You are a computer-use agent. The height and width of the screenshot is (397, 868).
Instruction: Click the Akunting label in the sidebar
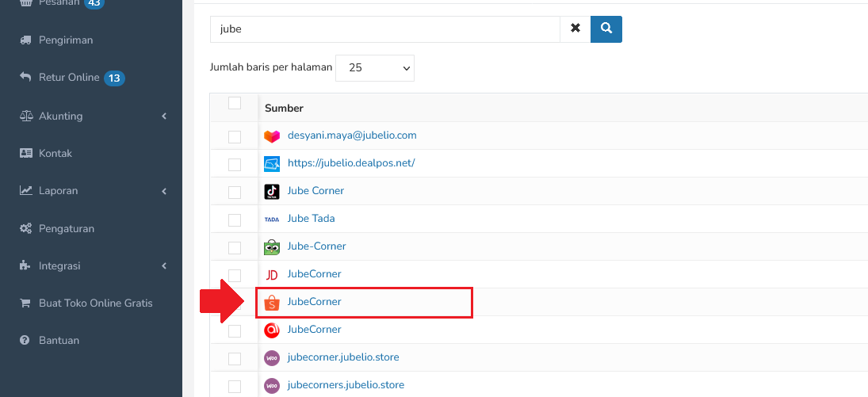pos(61,116)
